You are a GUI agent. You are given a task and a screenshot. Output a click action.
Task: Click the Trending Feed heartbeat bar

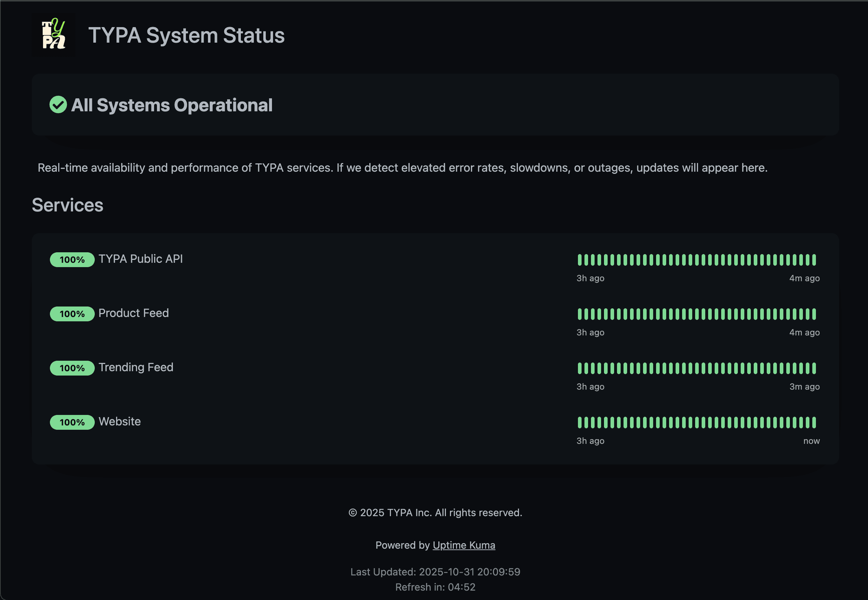[697, 368]
